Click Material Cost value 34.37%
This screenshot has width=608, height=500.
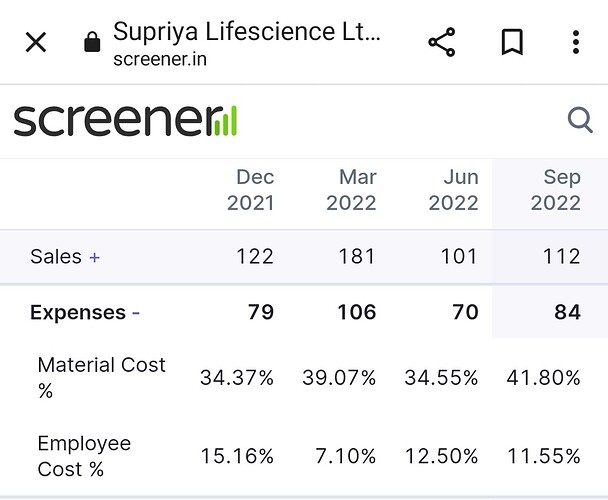[x=237, y=378]
